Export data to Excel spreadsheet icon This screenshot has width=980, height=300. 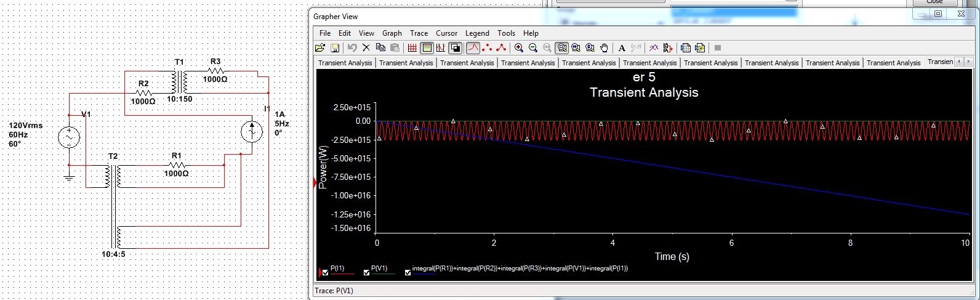point(685,48)
